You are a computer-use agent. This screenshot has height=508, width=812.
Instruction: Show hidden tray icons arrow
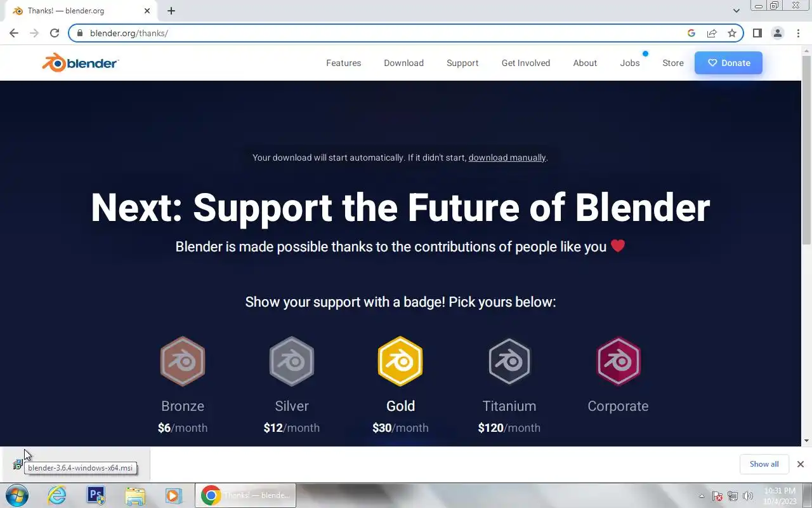pos(702,496)
